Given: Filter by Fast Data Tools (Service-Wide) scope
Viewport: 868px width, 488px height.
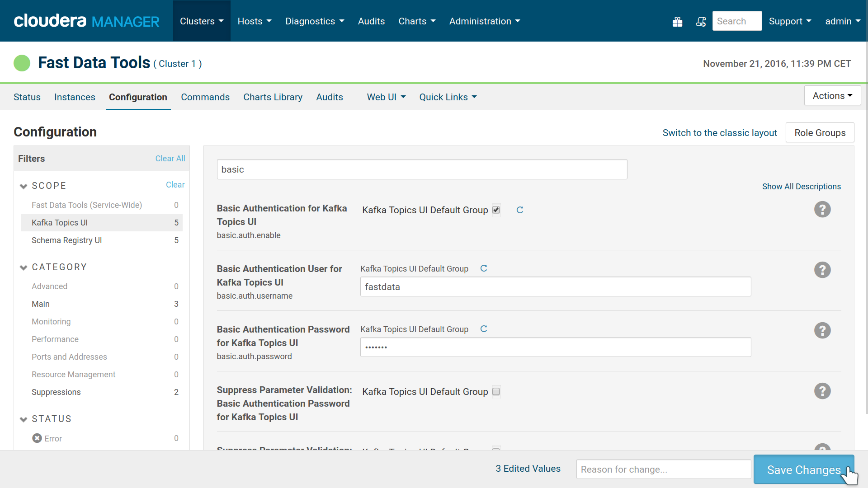Looking at the screenshot, I should click(x=102, y=205).
